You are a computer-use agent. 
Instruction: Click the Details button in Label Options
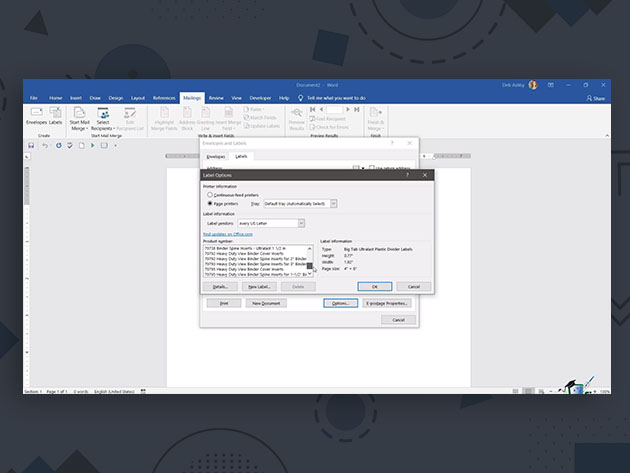[220, 287]
